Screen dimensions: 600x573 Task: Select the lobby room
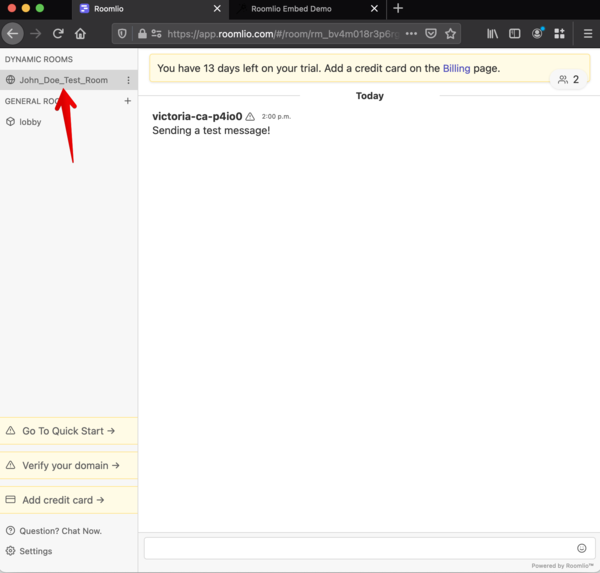click(x=30, y=122)
